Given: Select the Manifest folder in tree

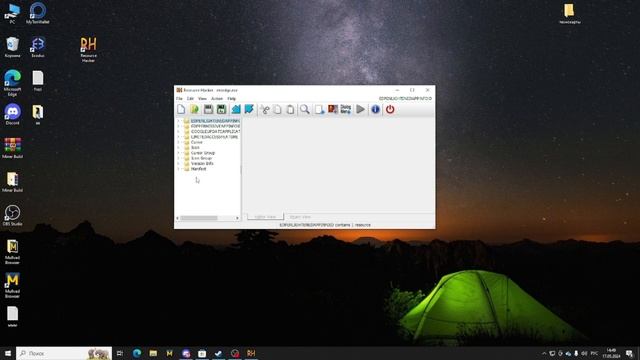Looking at the screenshot, I should (198, 169).
